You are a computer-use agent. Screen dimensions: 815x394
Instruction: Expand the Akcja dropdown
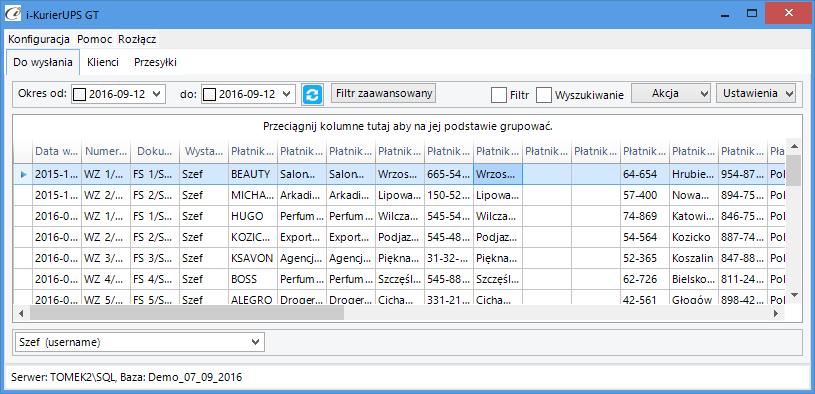[x=672, y=94]
